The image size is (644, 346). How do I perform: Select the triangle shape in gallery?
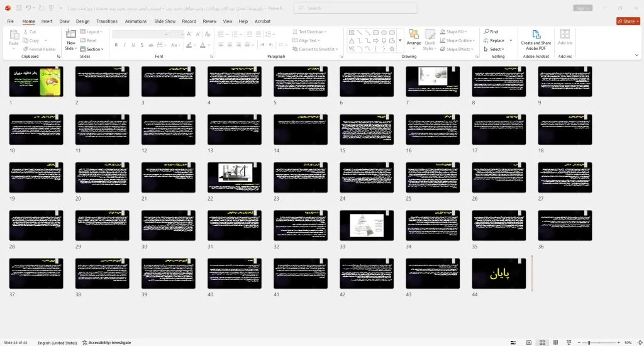(x=352, y=41)
